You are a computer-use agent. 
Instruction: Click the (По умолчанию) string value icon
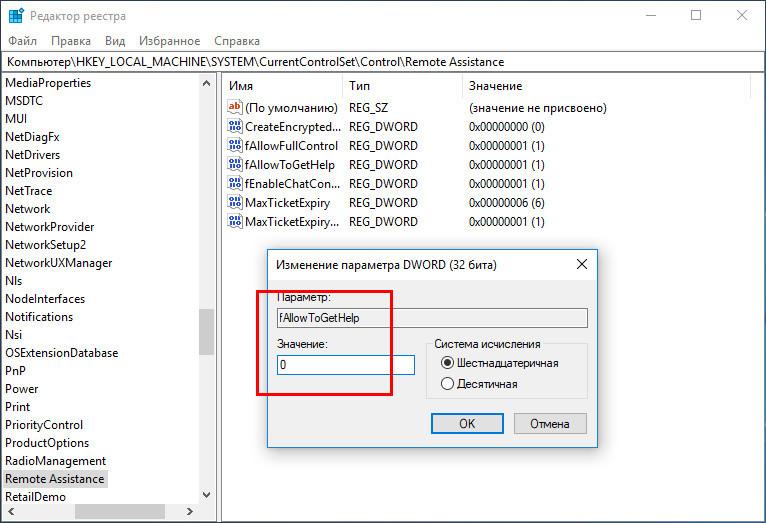point(234,107)
